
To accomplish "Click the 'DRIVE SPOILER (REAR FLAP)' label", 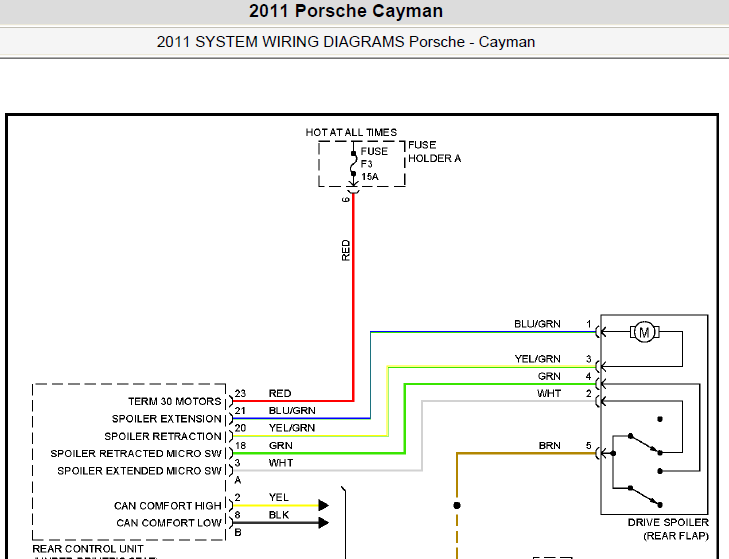I will (x=668, y=529).
